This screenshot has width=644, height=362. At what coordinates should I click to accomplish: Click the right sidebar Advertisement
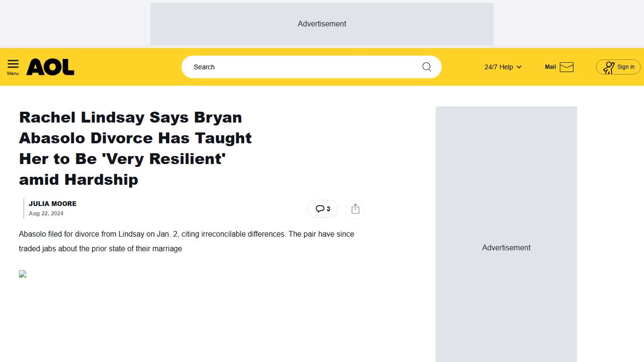click(506, 247)
